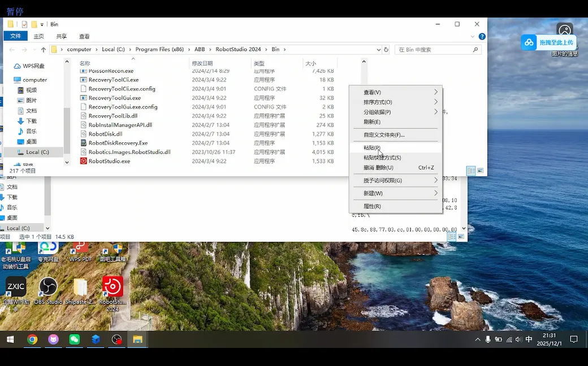Expand the 分组依据(P) context submenu
588x366 pixels.
(396, 112)
